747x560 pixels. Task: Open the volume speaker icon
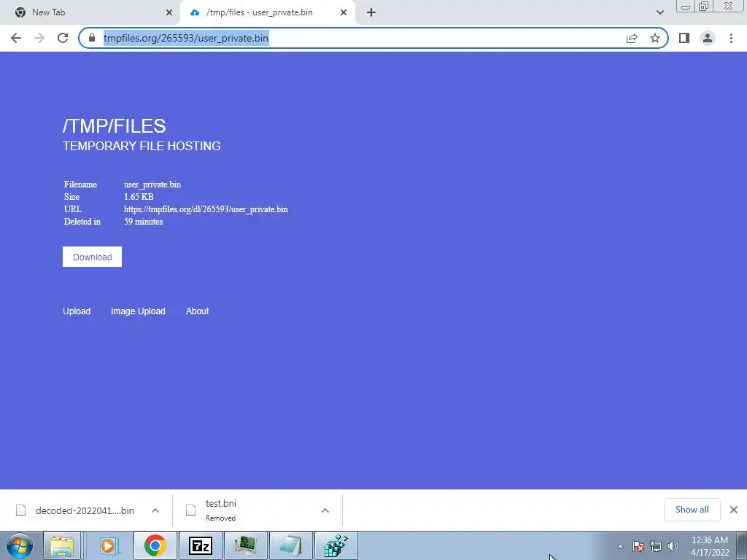673,546
